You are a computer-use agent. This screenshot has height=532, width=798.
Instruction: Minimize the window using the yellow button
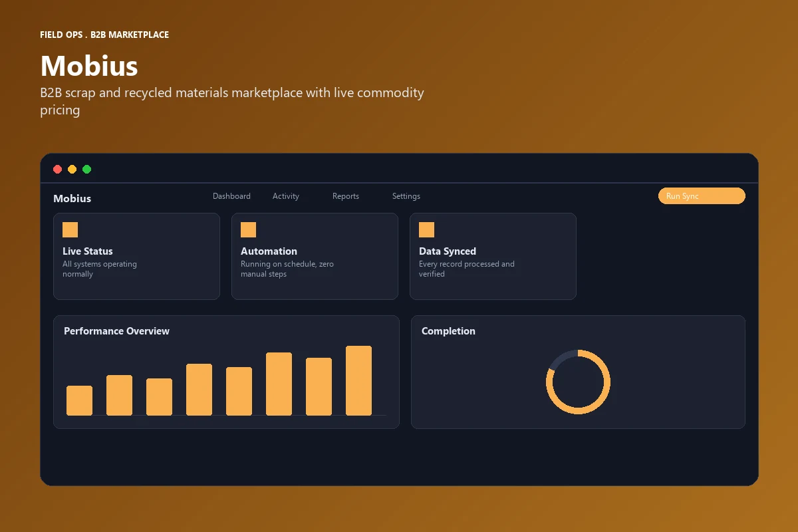(x=72, y=169)
